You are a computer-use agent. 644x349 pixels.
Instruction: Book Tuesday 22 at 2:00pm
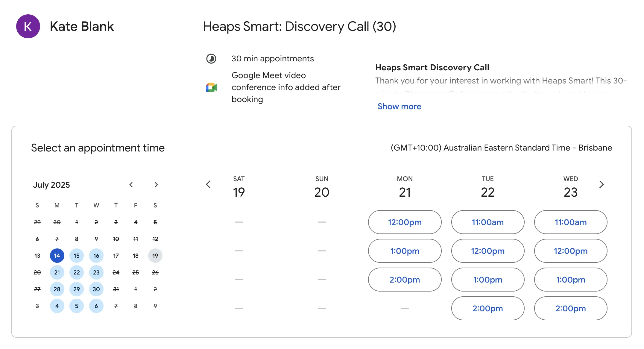click(x=488, y=308)
